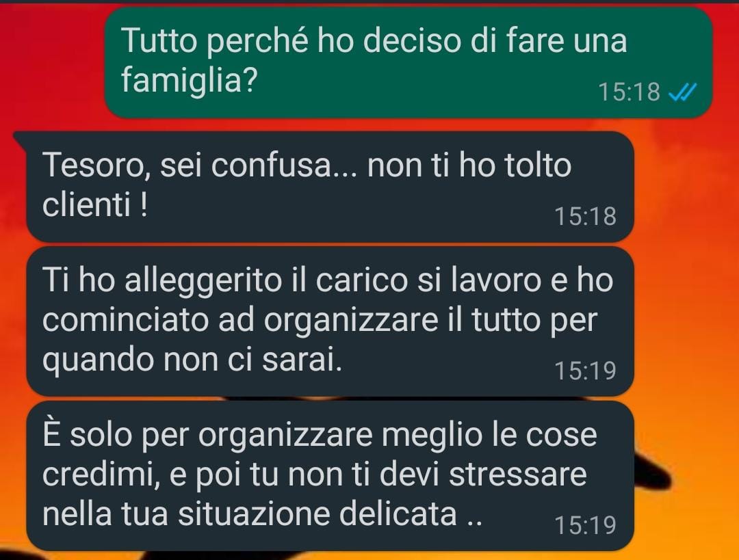This screenshot has width=739, height=560.
Task: Select the green 'Tutto perché ho deciso' message
Action: [408, 62]
